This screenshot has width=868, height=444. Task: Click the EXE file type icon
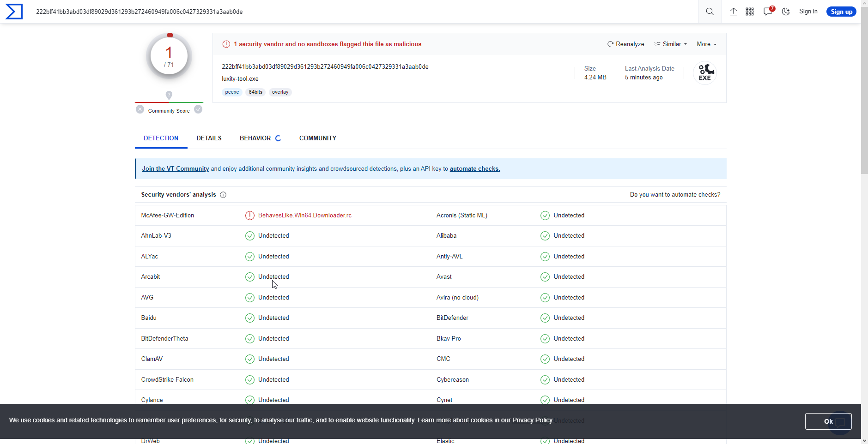click(704, 73)
